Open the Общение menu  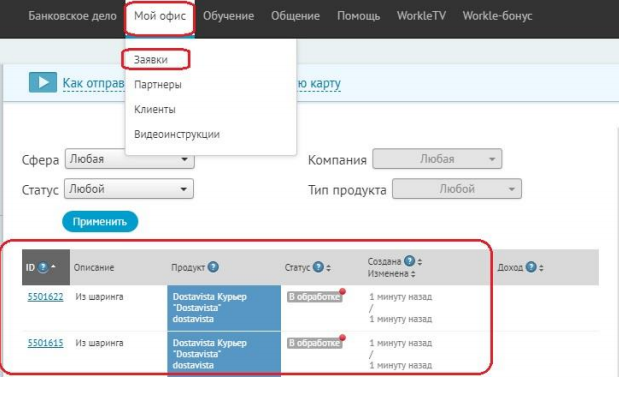pos(295,16)
